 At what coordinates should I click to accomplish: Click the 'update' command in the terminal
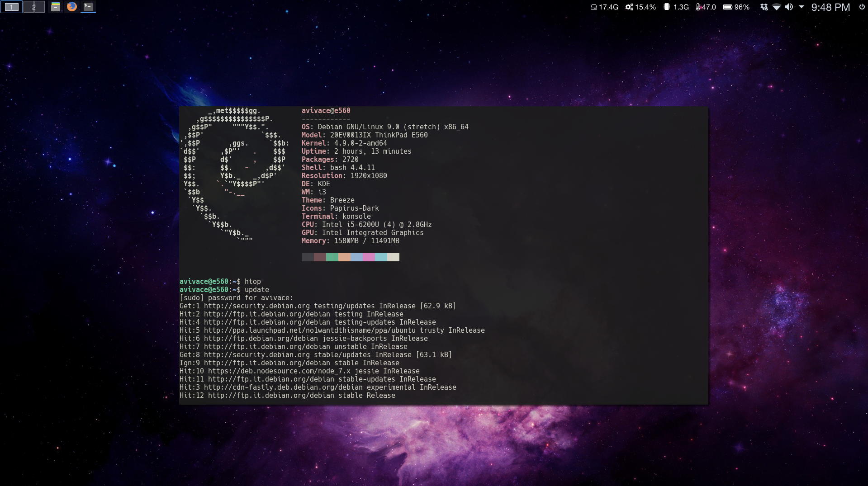(x=257, y=290)
